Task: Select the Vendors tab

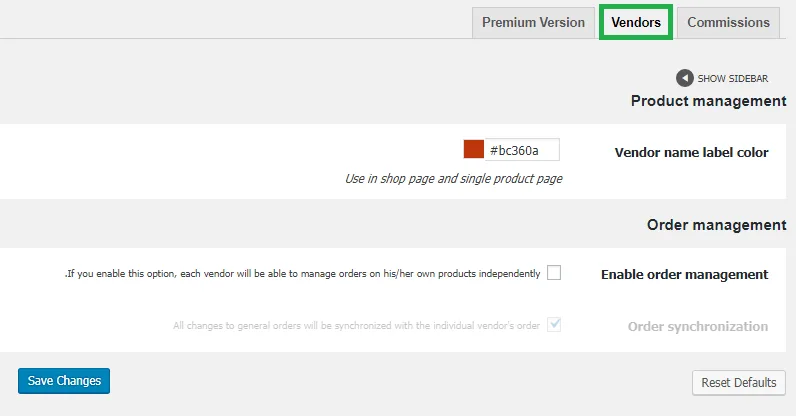Action: 636,22
